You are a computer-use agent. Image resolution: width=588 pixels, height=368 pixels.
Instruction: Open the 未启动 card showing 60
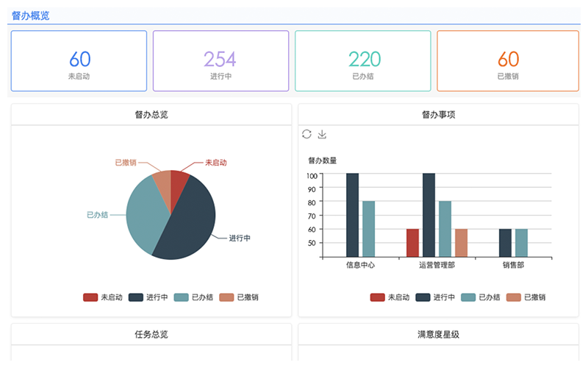pos(79,61)
